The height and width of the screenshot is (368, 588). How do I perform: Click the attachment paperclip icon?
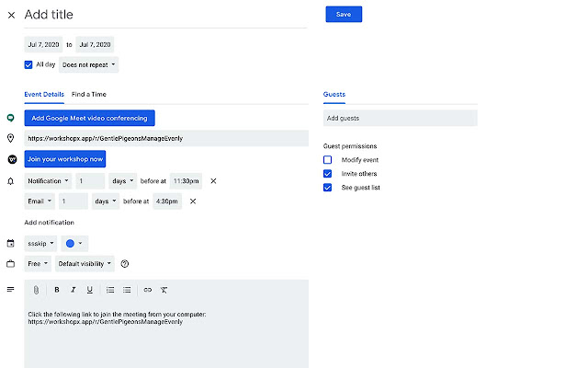37,290
